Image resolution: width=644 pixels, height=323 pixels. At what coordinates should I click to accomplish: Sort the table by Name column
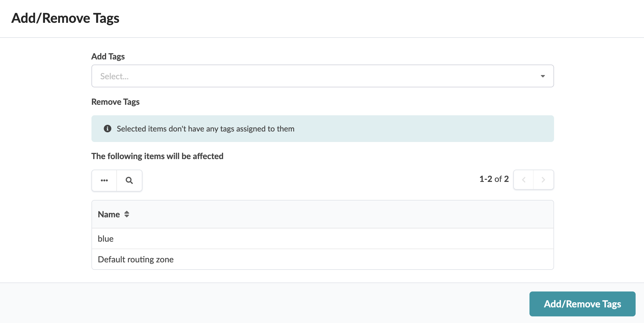coord(109,214)
